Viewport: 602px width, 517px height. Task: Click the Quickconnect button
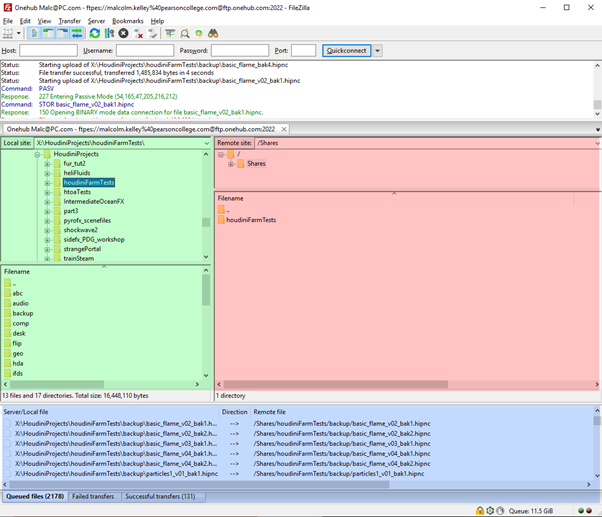346,51
